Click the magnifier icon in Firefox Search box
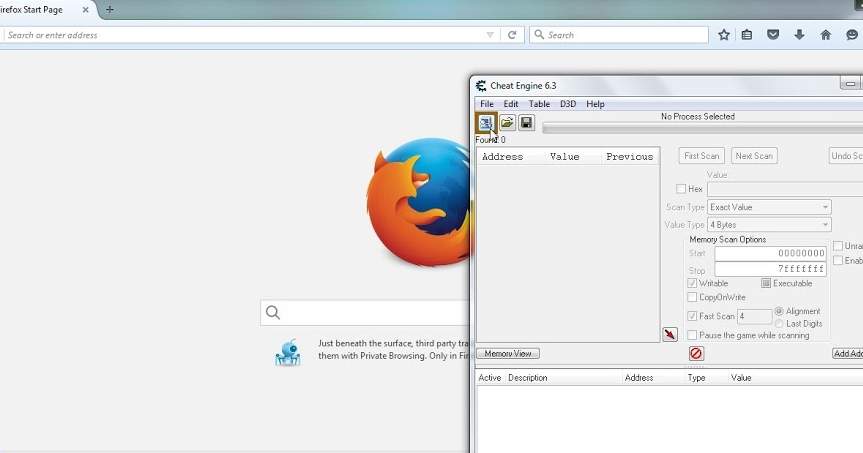Image resolution: width=863 pixels, height=453 pixels. (539, 35)
